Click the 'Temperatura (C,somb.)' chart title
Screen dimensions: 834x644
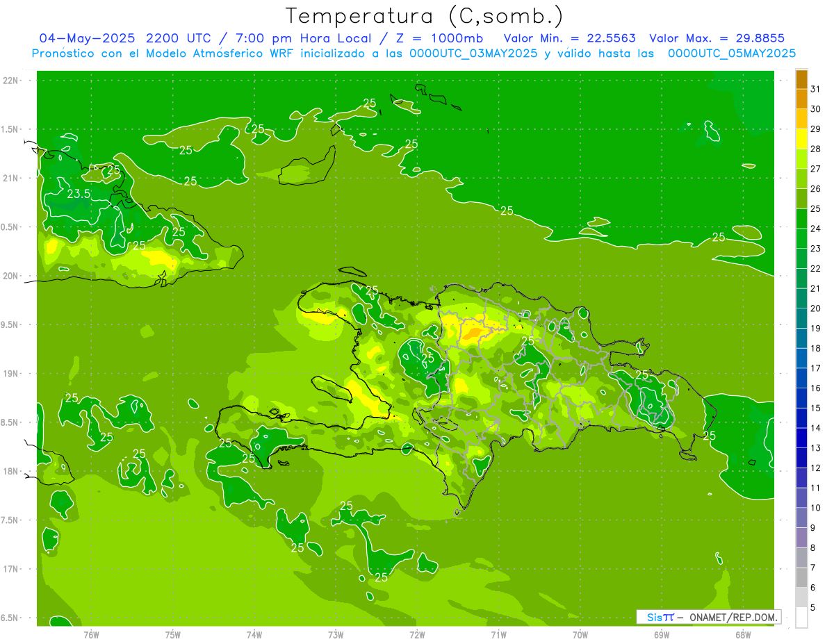(425, 16)
